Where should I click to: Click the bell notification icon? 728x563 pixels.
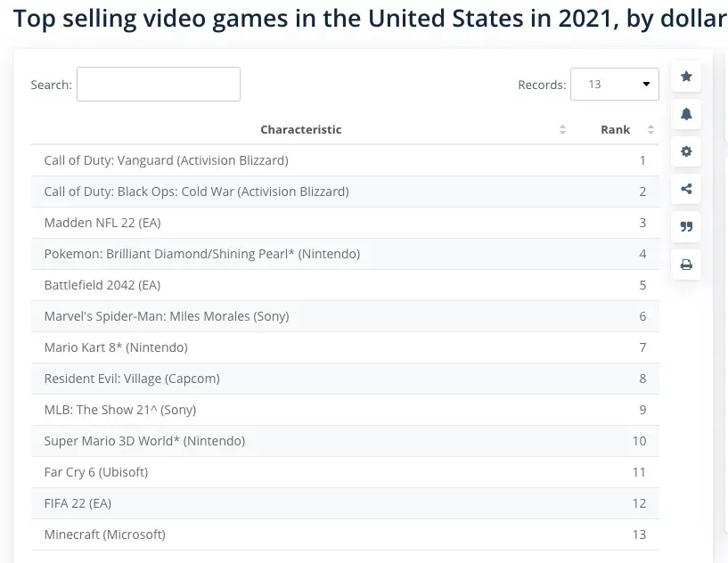(x=686, y=114)
